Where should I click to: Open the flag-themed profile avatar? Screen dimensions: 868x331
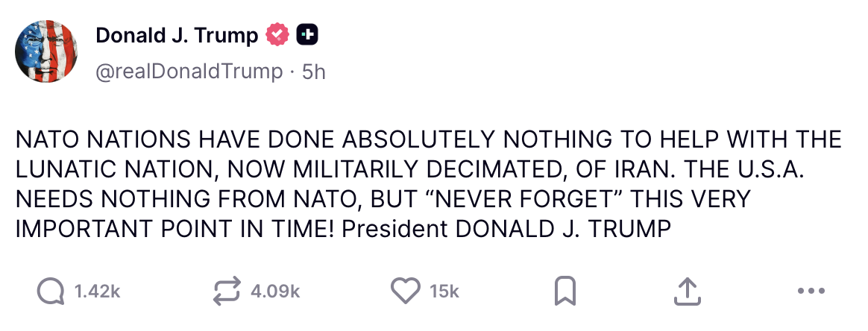pos(46,51)
